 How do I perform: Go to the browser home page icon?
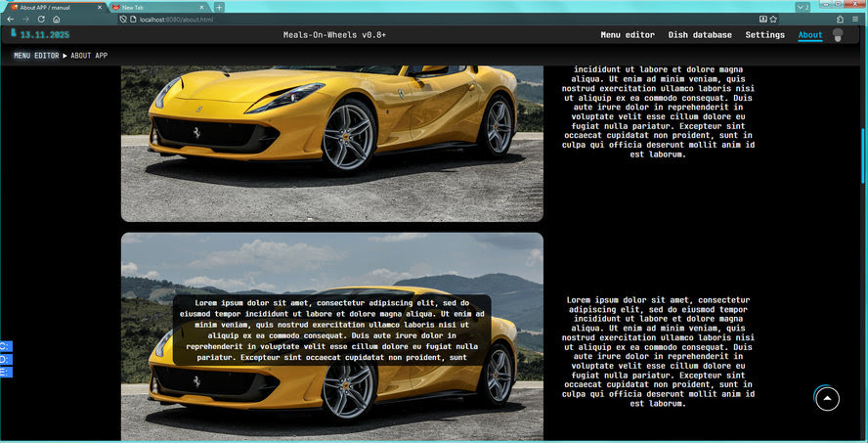57,20
